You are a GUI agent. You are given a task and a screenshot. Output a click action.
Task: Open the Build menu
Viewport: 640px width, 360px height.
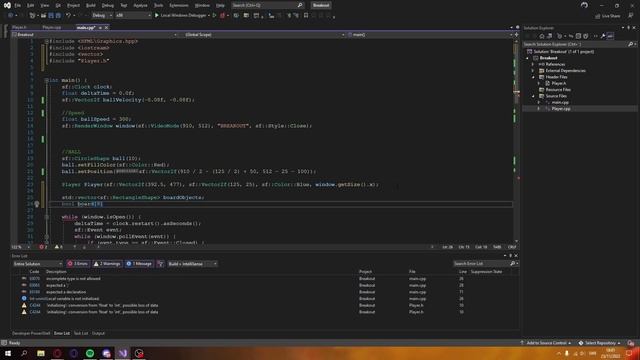click(x=91, y=5)
